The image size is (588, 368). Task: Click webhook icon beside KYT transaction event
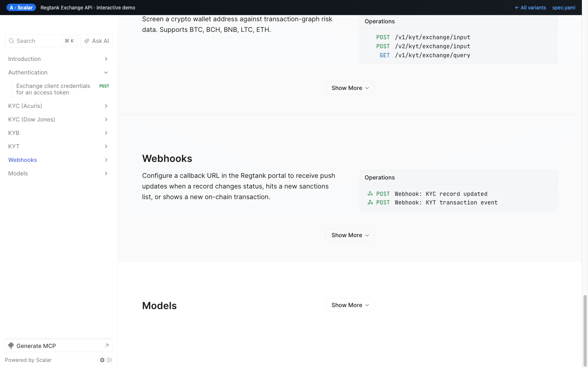point(370,202)
